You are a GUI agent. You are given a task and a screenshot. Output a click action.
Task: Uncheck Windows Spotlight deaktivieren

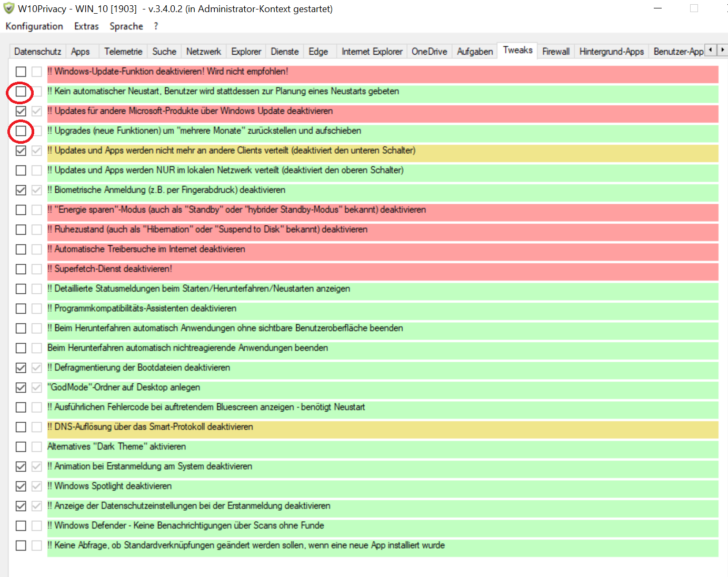pos(21,486)
